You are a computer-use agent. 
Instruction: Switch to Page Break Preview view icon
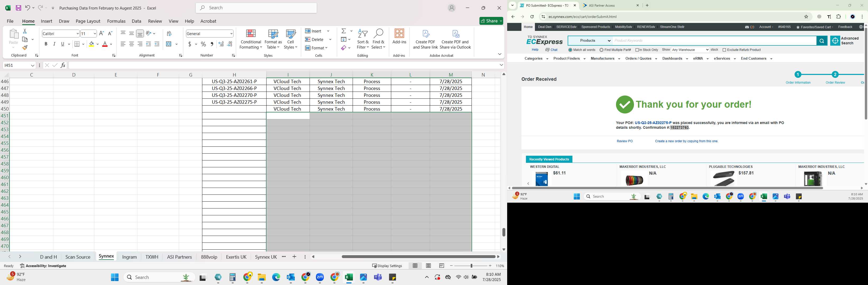441,266
